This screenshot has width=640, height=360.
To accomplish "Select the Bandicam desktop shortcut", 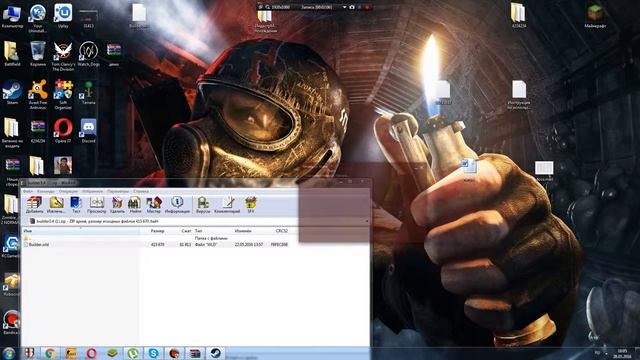I will click(11, 323).
